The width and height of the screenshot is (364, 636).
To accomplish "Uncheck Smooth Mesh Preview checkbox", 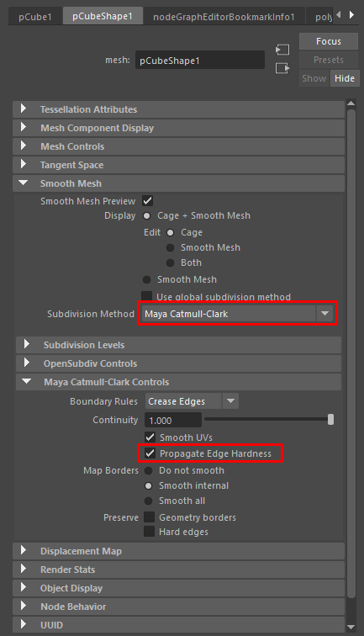I will pos(148,200).
